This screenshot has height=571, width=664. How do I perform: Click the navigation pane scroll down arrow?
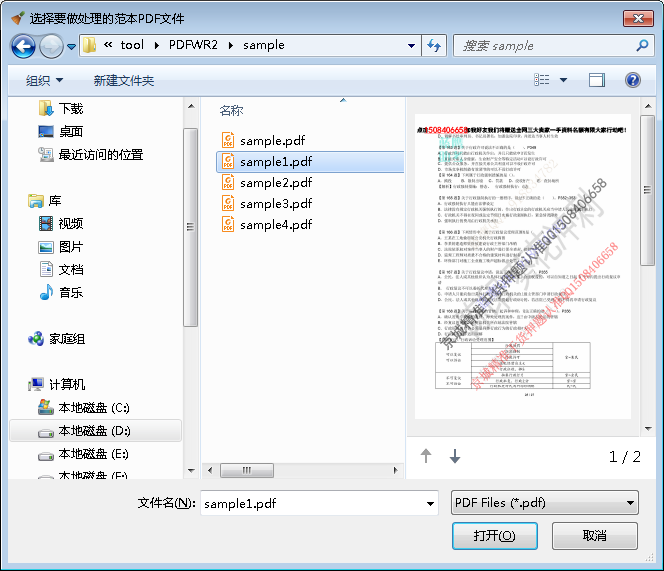pos(191,470)
